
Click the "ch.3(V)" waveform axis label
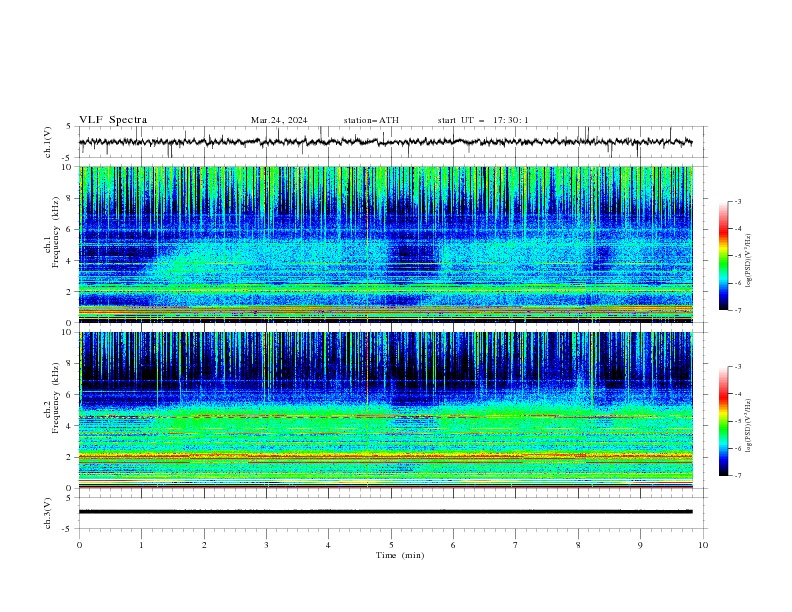47,513
